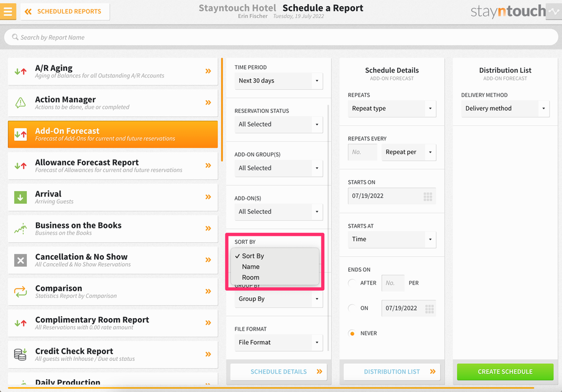This screenshot has width=562, height=392.
Task: Click the report filters scrollbar
Action: click(x=328, y=228)
